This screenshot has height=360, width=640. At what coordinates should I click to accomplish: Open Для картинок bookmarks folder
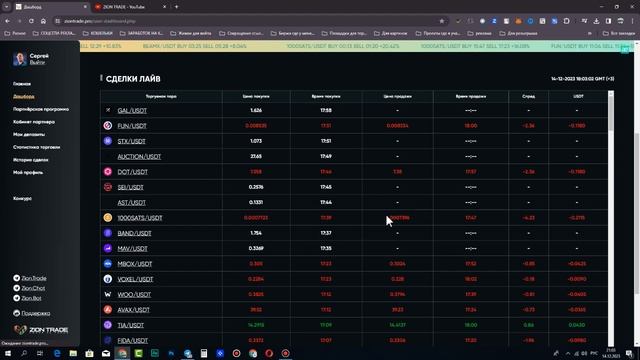click(x=391, y=33)
